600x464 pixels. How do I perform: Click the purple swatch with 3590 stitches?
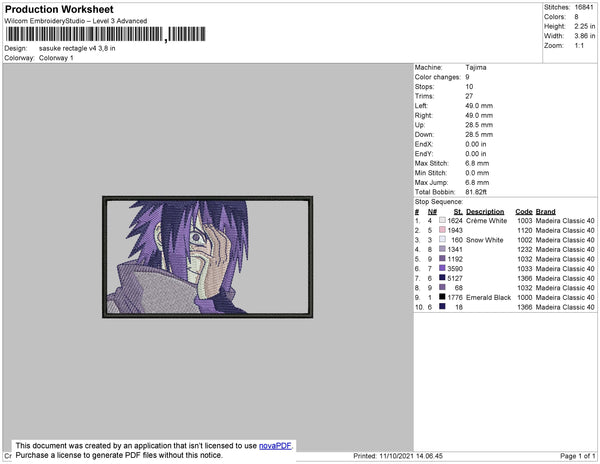pyautogui.click(x=442, y=268)
